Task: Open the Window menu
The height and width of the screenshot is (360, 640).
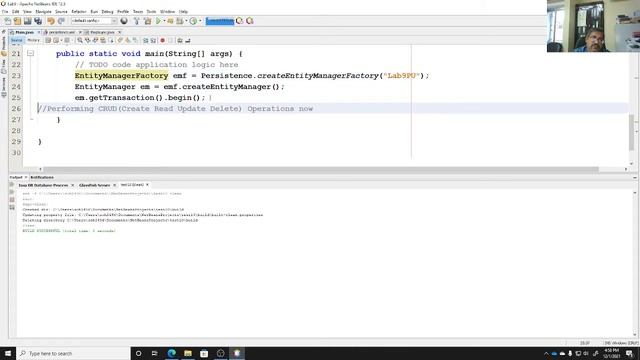Action: (167, 11)
